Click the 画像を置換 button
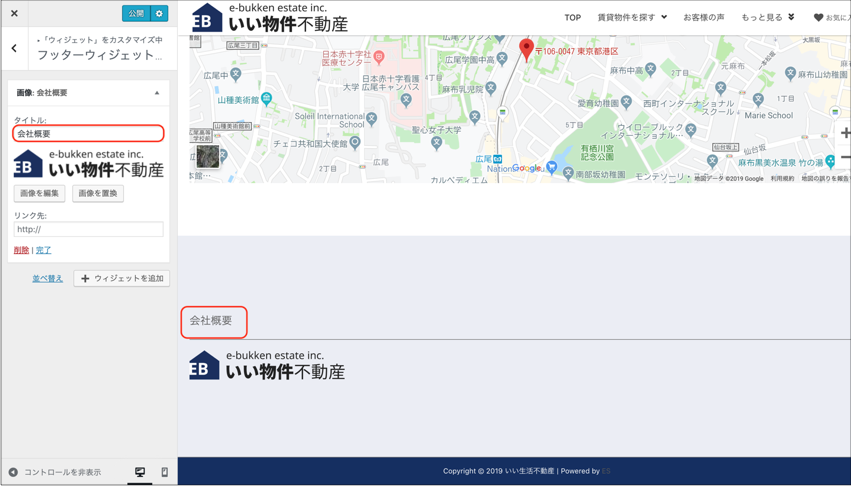Screen dimensions: 851x486 point(98,193)
